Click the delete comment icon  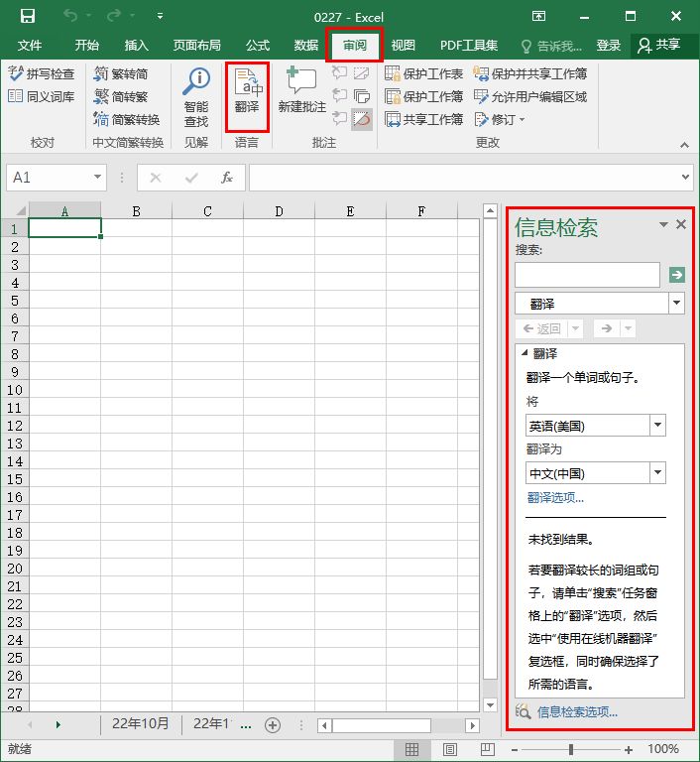[339, 72]
